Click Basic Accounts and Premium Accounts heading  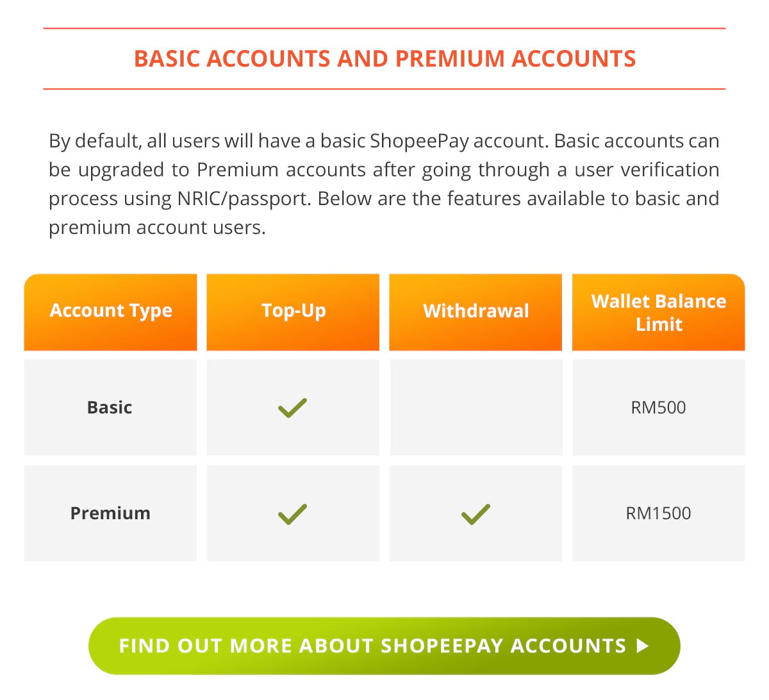(x=384, y=59)
